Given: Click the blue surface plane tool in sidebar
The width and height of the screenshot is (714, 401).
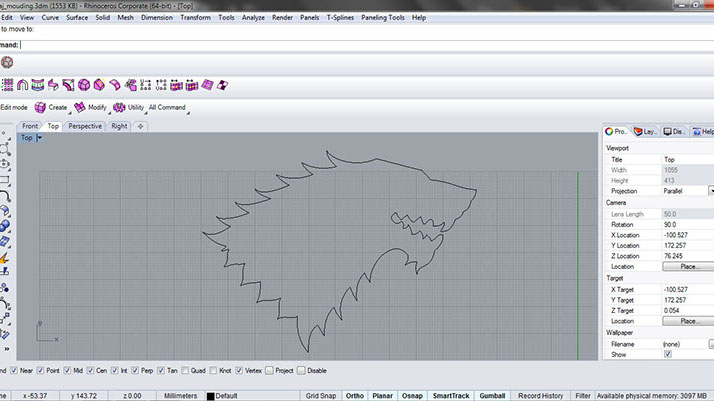Looking at the screenshot, I should [5, 242].
